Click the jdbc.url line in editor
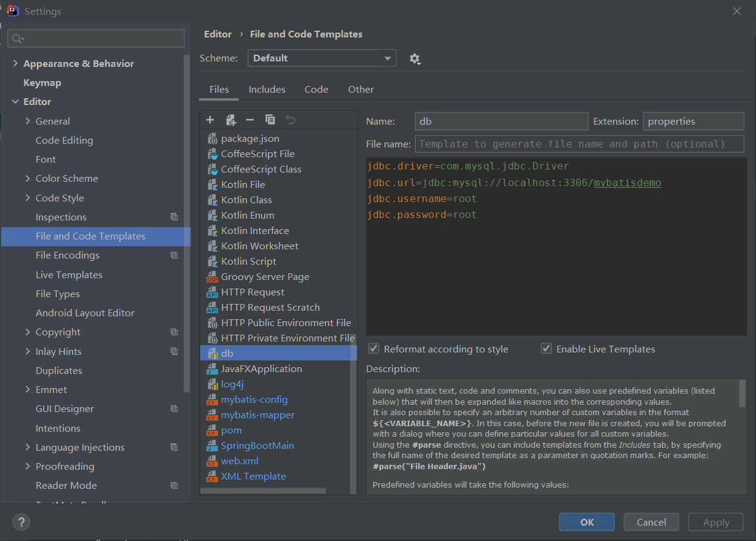This screenshot has height=541, width=756. pyautogui.click(x=514, y=182)
